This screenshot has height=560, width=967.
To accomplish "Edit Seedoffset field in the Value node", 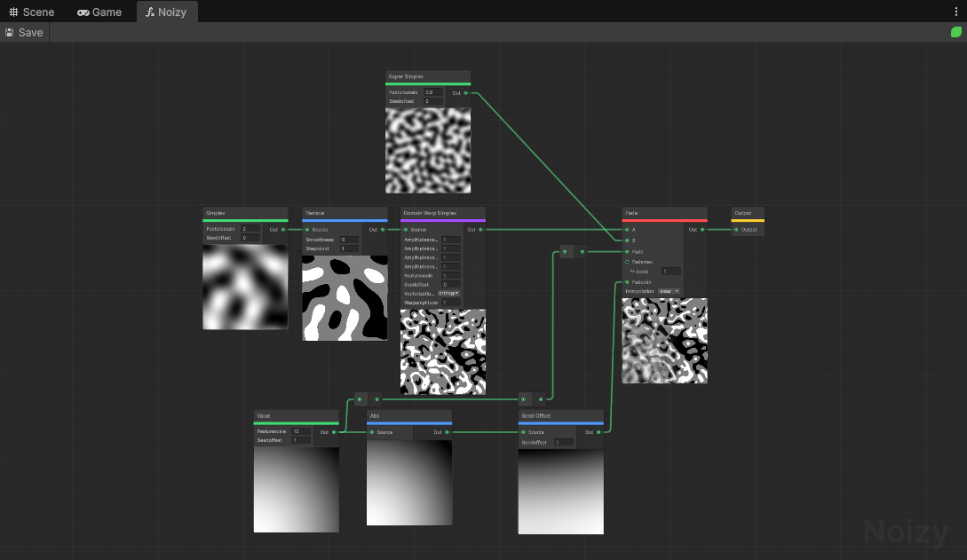I will tap(301, 440).
